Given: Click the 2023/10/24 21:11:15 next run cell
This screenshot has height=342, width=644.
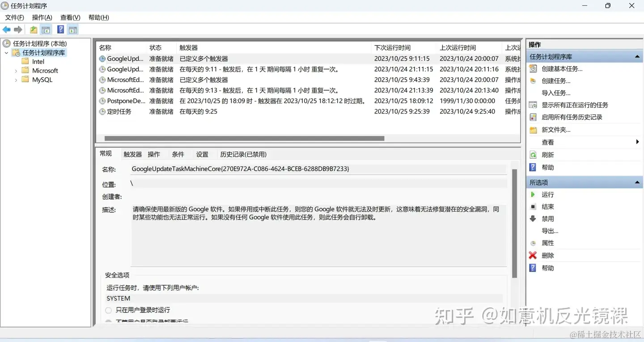Looking at the screenshot, I should tap(403, 69).
